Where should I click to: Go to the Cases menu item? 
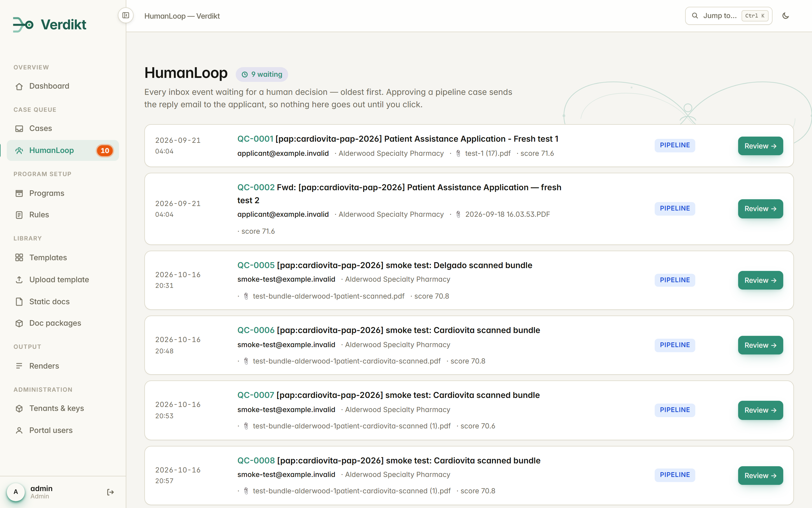pyautogui.click(x=63, y=128)
